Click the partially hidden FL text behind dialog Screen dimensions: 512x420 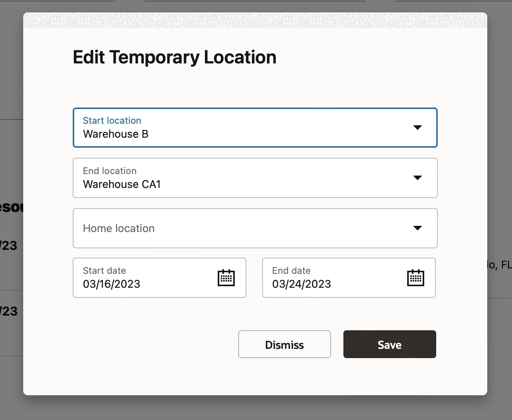pyautogui.click(x=506, y=265)
